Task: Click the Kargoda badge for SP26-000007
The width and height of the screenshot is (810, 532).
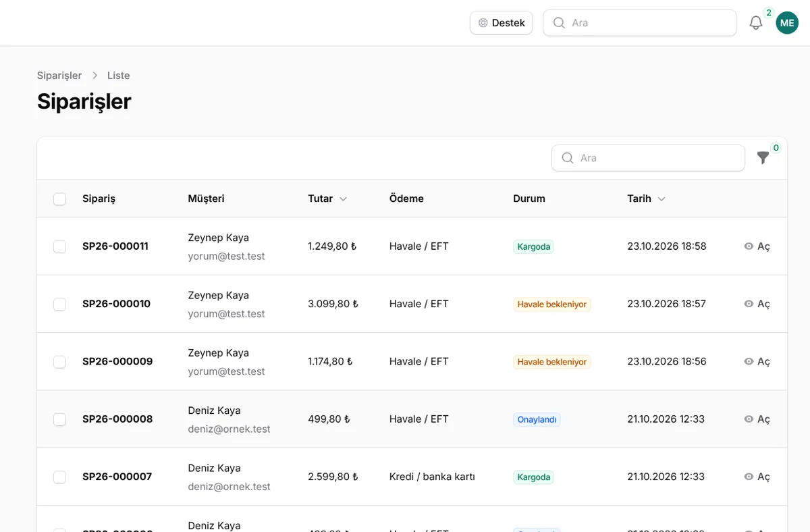Action: 533,477
